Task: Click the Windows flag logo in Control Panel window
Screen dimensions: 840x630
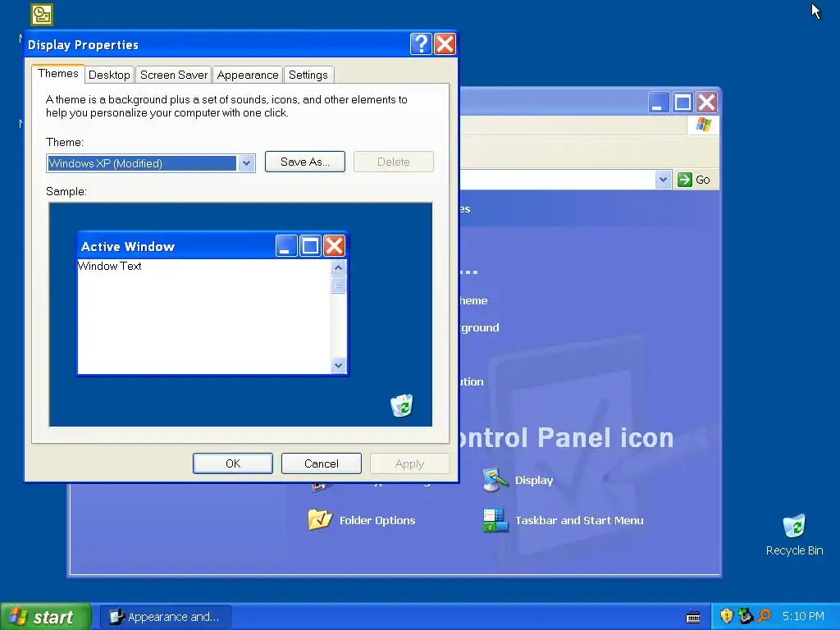Action: pyautogui.click(x=703, y=125)
